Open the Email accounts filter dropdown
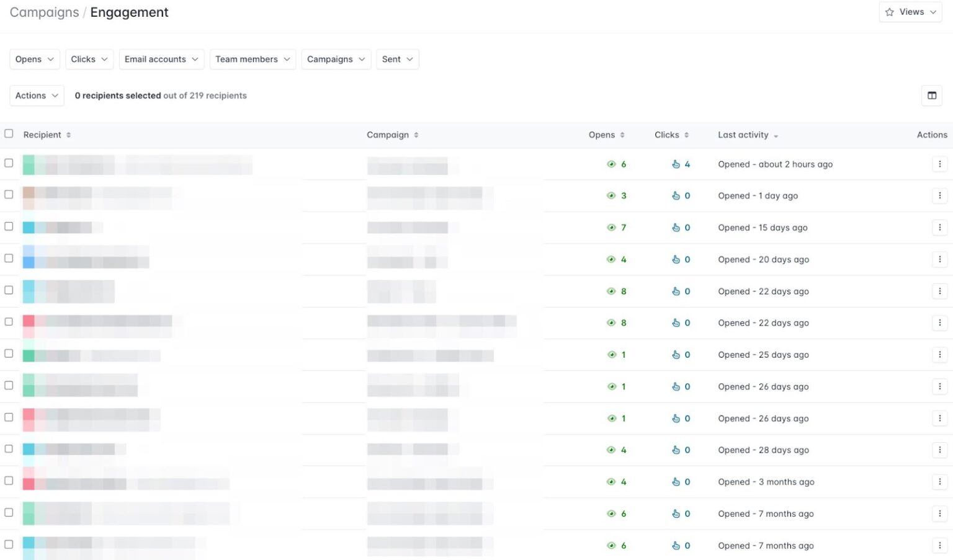This screenshot has height=560, width=953. 161,59
